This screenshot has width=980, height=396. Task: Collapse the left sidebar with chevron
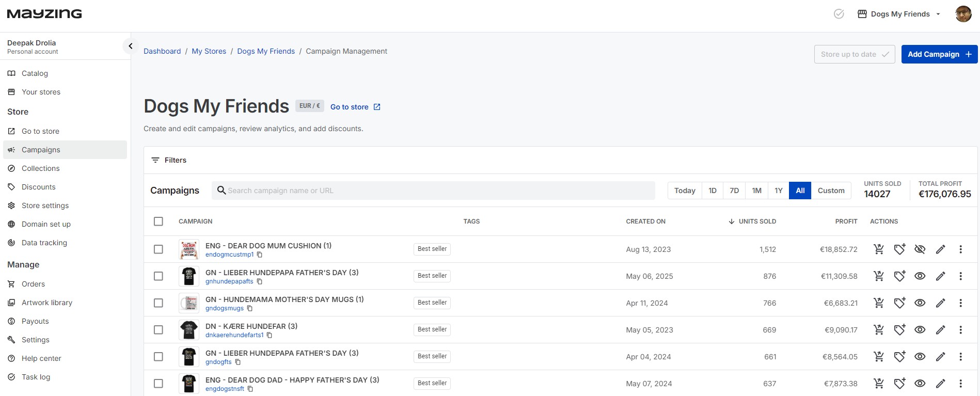pos(131,46)
